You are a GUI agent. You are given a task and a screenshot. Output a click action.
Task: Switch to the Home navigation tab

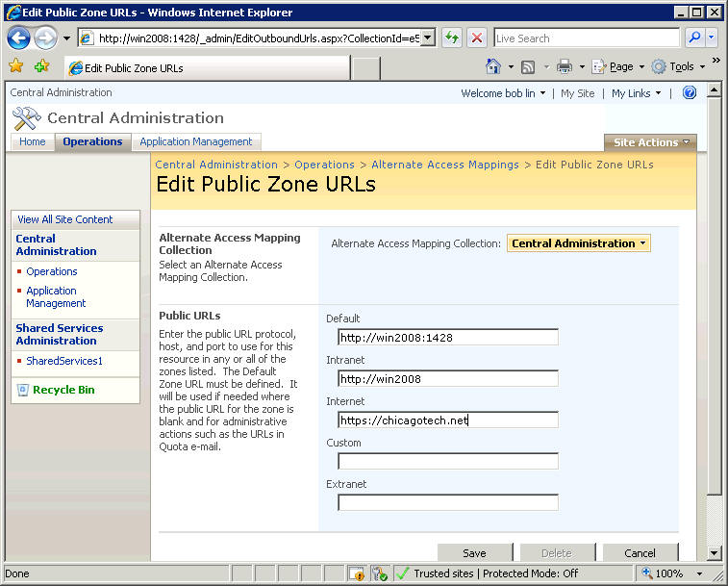(x=32, y=141)
